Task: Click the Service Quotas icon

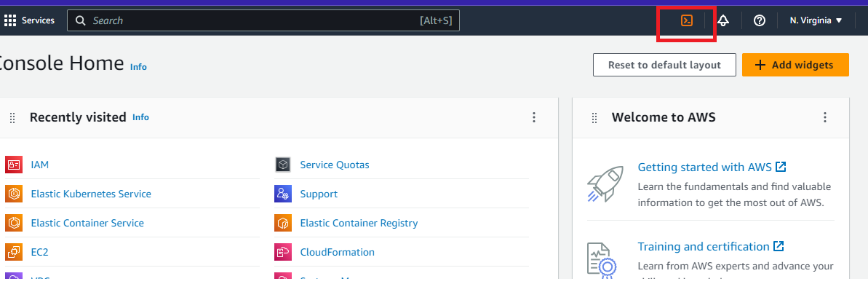Action: 283,165
